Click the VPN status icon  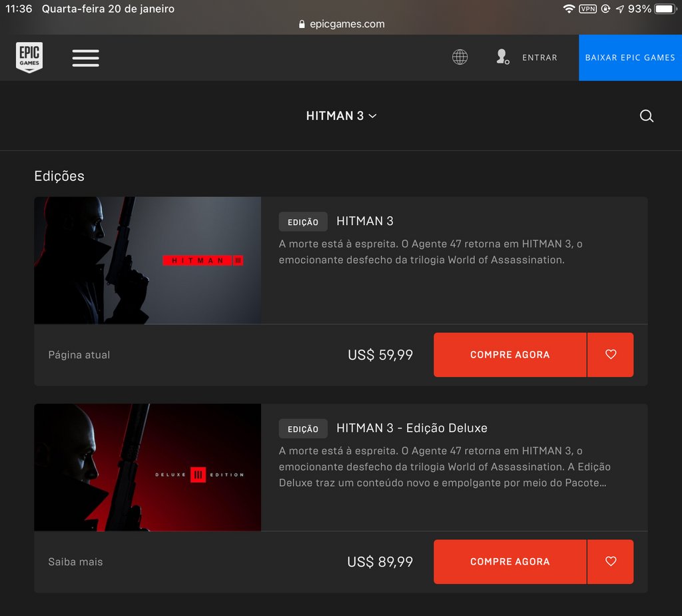pyautogui.click(x=587, y=9)
